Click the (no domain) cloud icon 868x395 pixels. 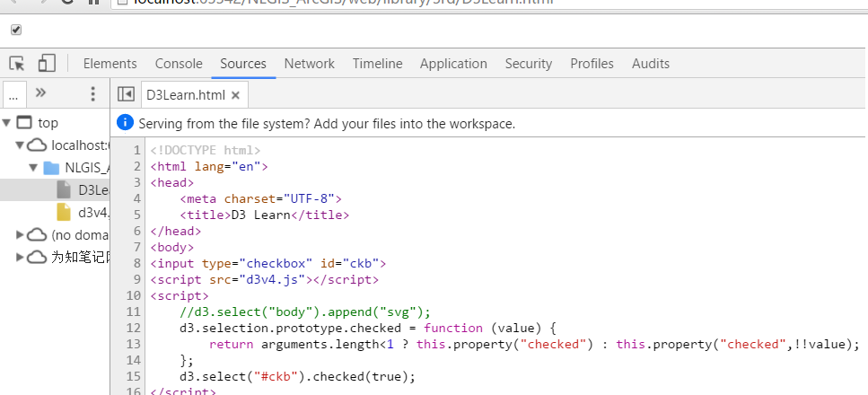[37, 235]
